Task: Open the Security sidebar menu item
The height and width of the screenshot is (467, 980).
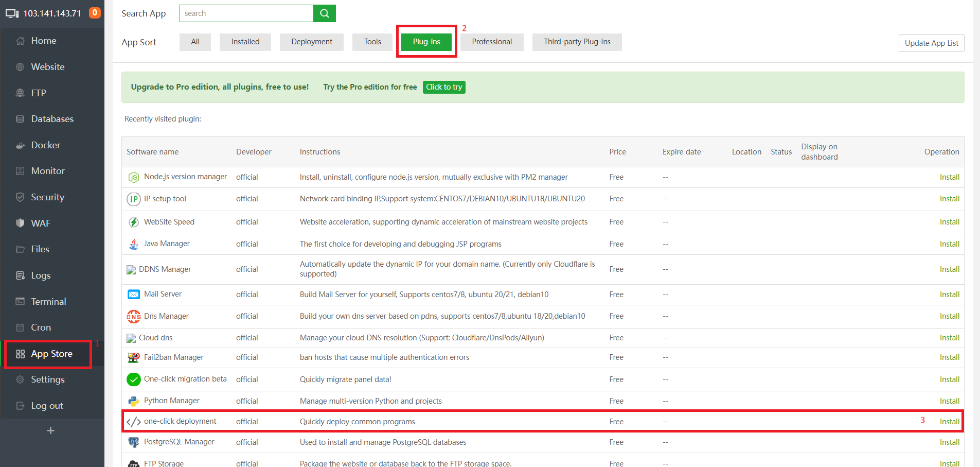Action: [x=47, y=197]
